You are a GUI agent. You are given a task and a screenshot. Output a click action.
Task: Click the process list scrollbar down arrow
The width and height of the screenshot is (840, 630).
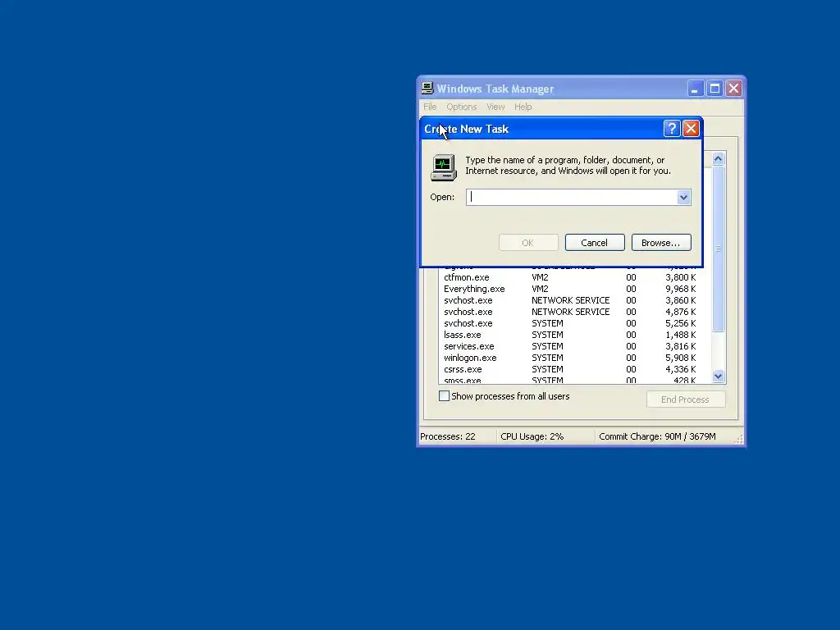(x=718, y=376)
